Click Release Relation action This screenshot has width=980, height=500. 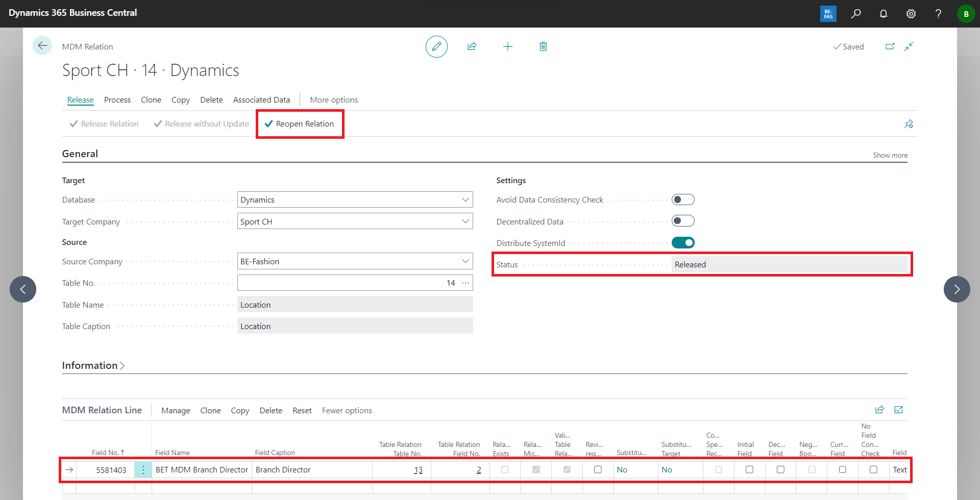104,124
